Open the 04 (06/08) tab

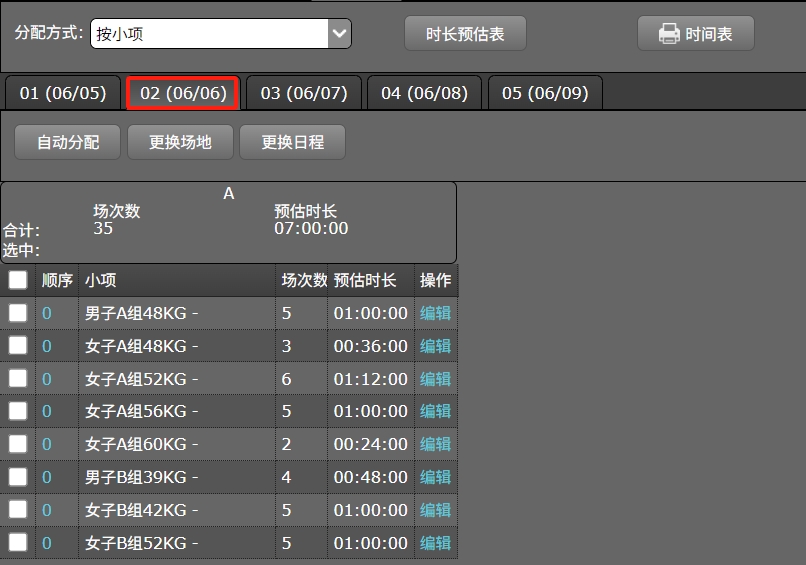click(424, 93)
